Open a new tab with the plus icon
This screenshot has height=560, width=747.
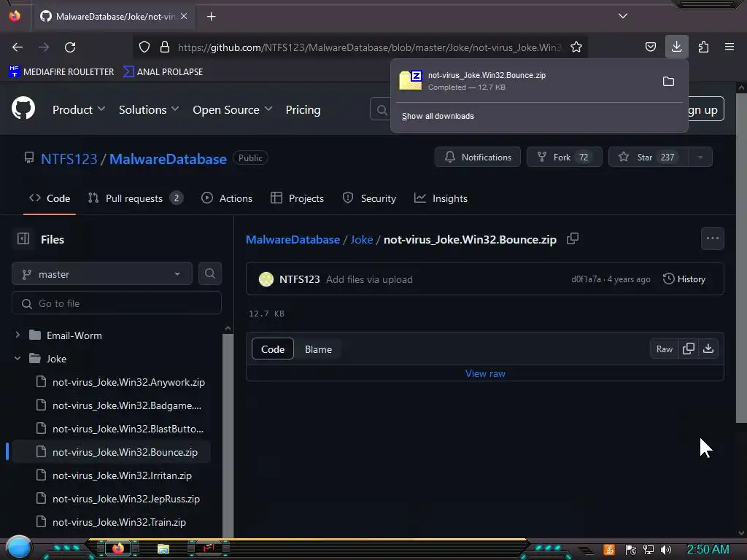pos(211,17)
